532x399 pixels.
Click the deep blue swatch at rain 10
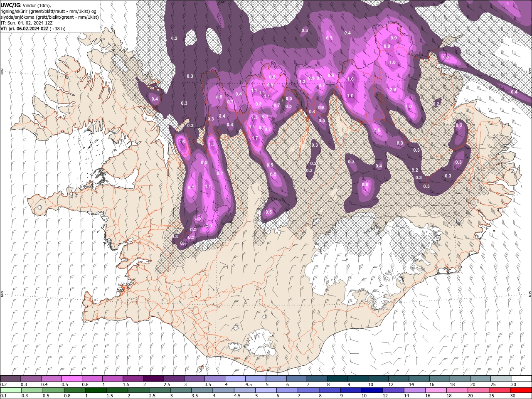[x=372, y=390]
